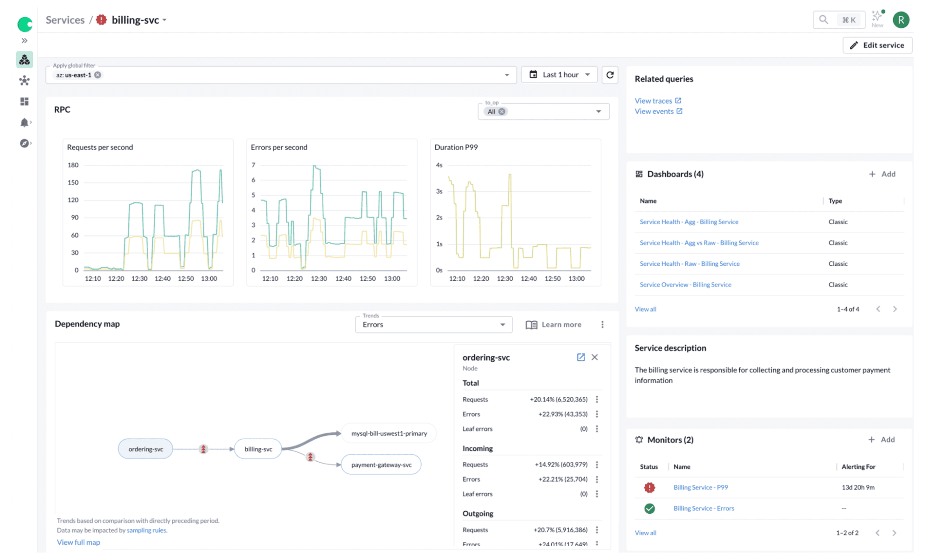The height and width of the screenshot is (560, 926).
Task: Refresh the data with the reload icon
Action: coord(610,74)
